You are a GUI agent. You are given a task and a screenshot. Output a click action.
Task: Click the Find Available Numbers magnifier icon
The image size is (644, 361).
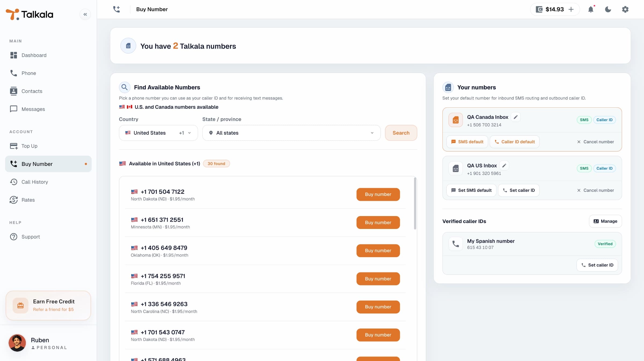click(125, 87)
